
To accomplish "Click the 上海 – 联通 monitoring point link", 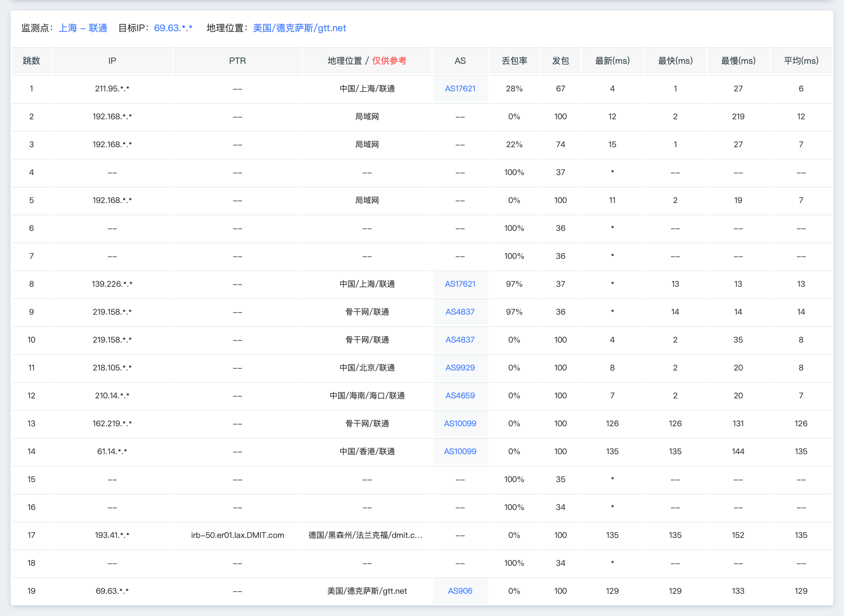I will tap(83, 28).
